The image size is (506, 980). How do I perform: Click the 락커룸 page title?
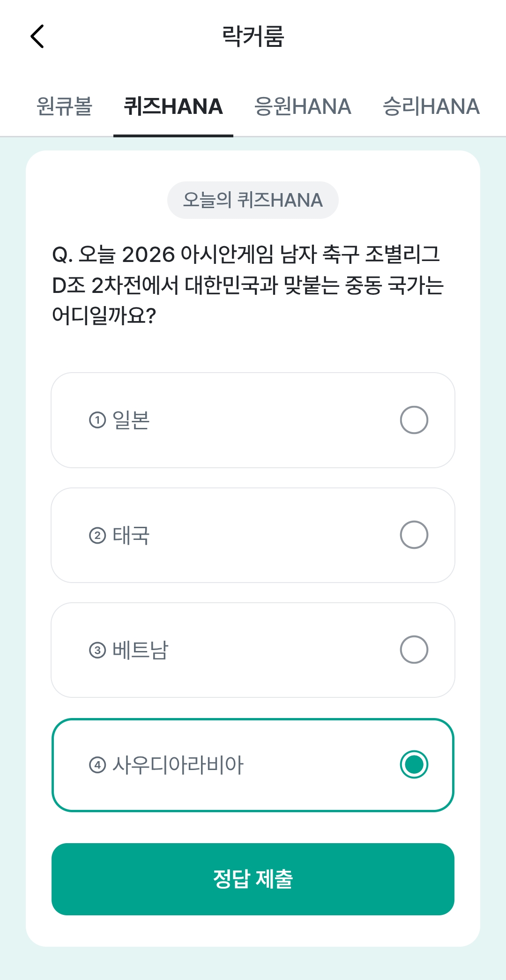click(253, 37)
